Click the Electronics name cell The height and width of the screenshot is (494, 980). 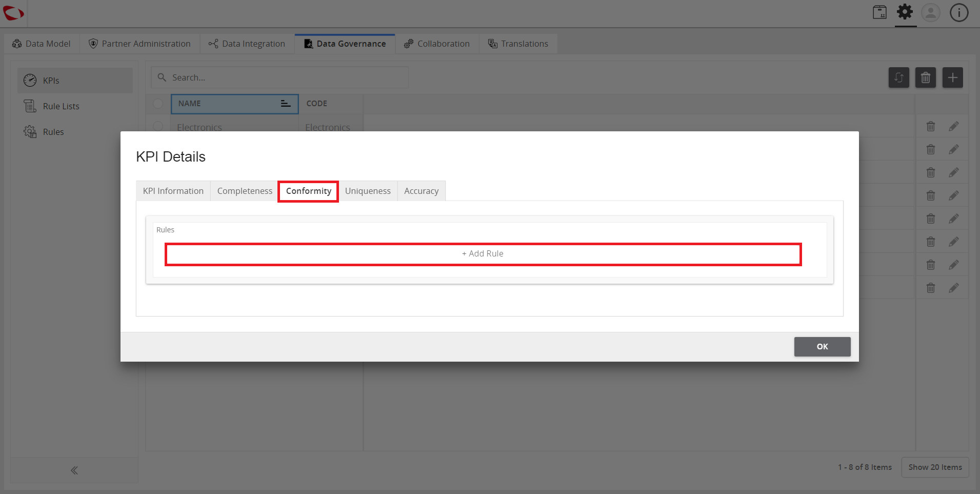tap(199, 127)
